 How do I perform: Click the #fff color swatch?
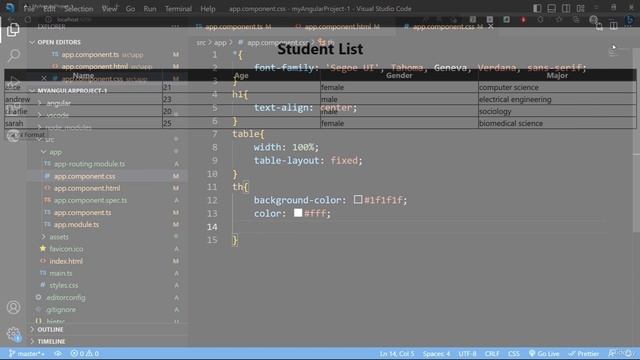tap(298, 213)
